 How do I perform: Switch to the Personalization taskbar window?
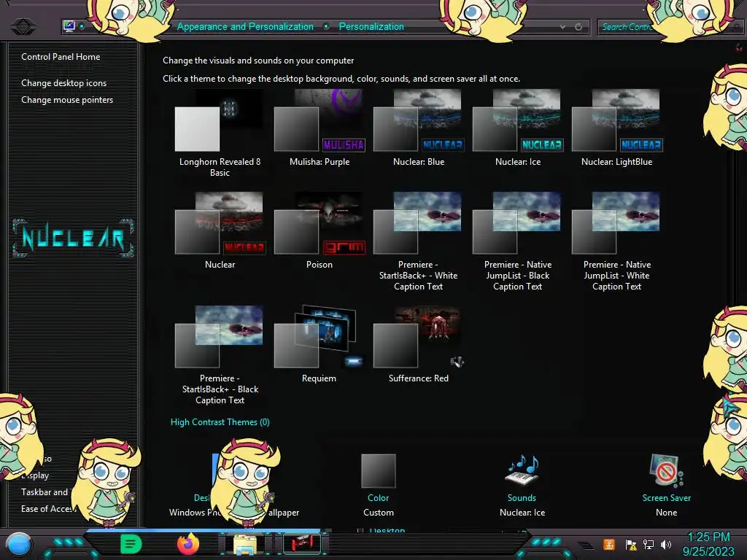click(301, 543)
